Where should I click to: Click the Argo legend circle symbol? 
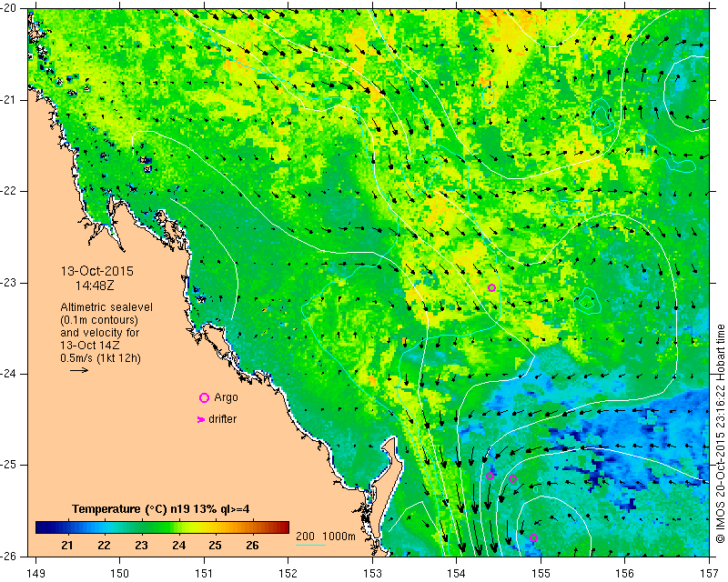(204, 397)
